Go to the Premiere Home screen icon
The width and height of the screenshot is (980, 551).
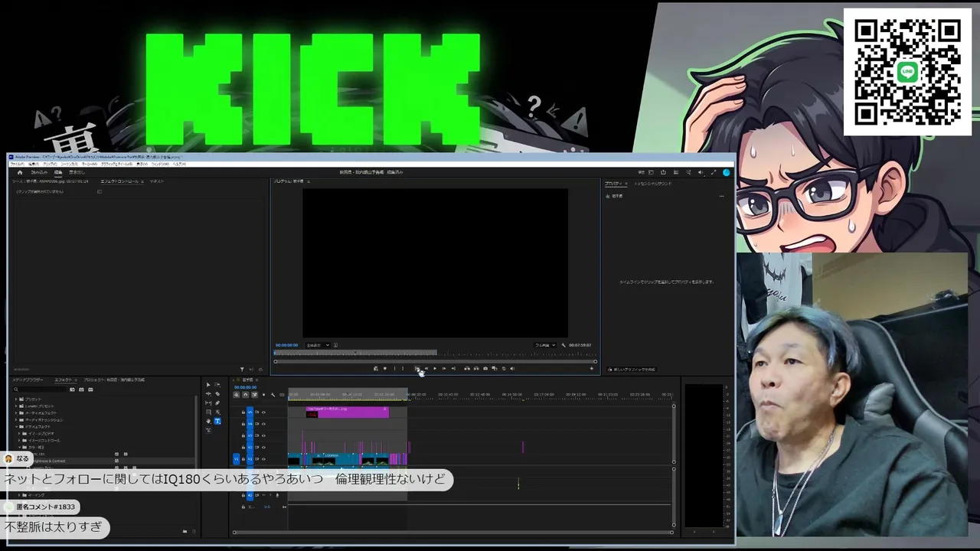pos(20,172)
